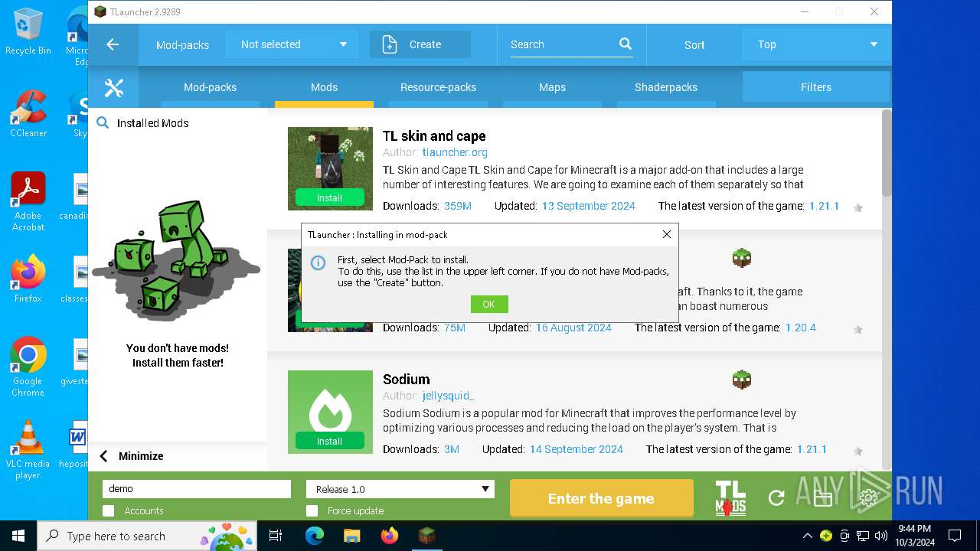Click the refresh icon in the bottom bar

[776, 498]
